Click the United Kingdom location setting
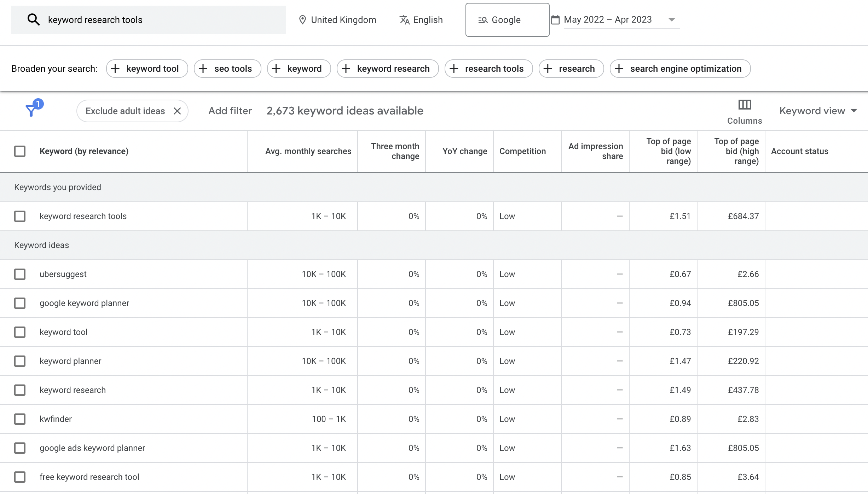The width and height of the screenshot is (868, 494). tap(343, 20)
